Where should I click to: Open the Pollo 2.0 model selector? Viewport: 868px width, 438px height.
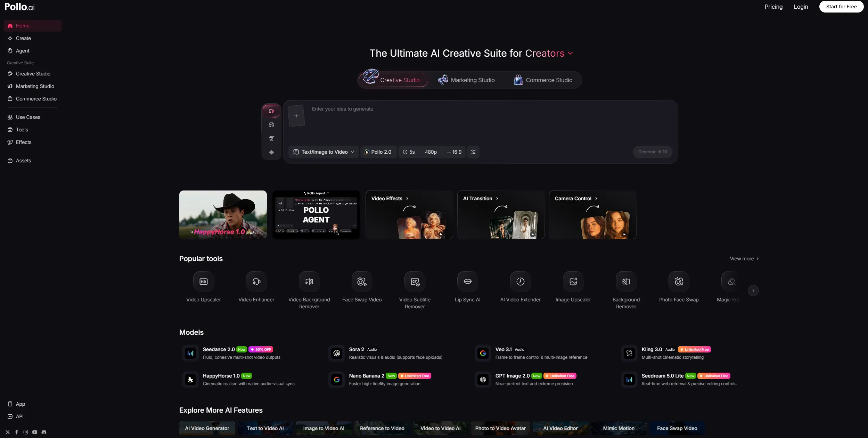tap(378, 152)
